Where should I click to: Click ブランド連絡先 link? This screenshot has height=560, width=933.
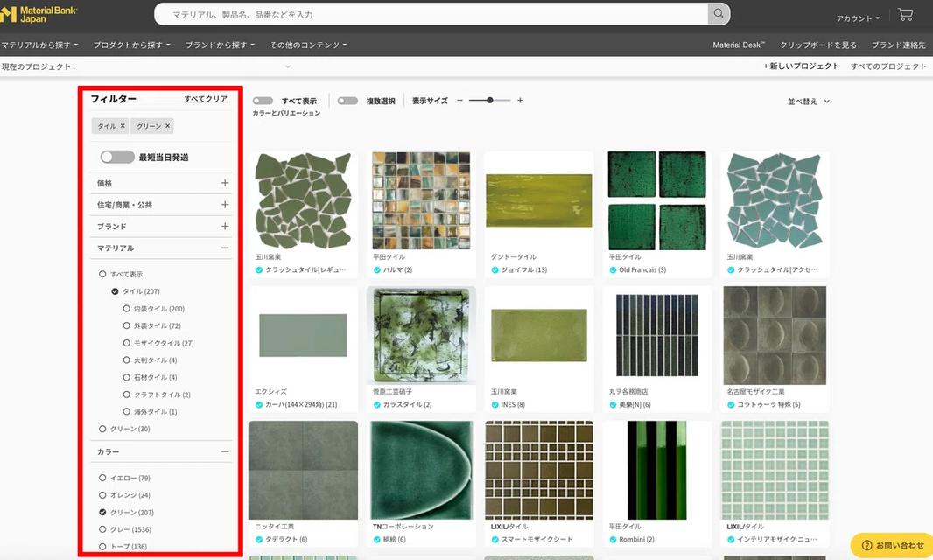pos(899,45)
